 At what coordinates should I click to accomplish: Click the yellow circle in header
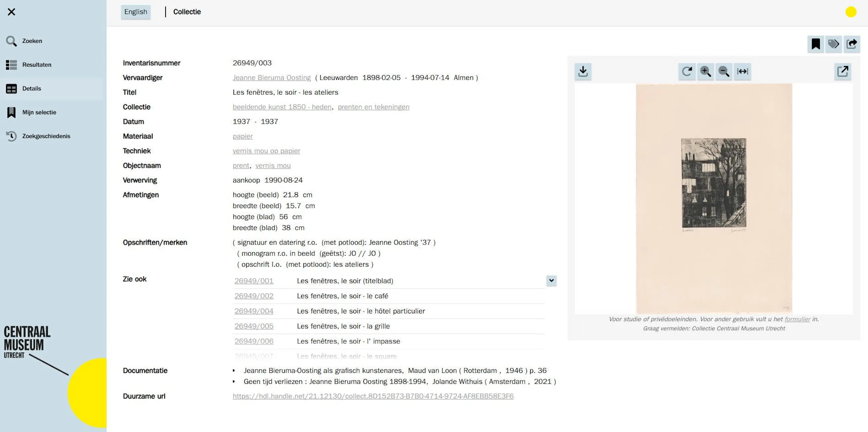(x=851, y=12)
